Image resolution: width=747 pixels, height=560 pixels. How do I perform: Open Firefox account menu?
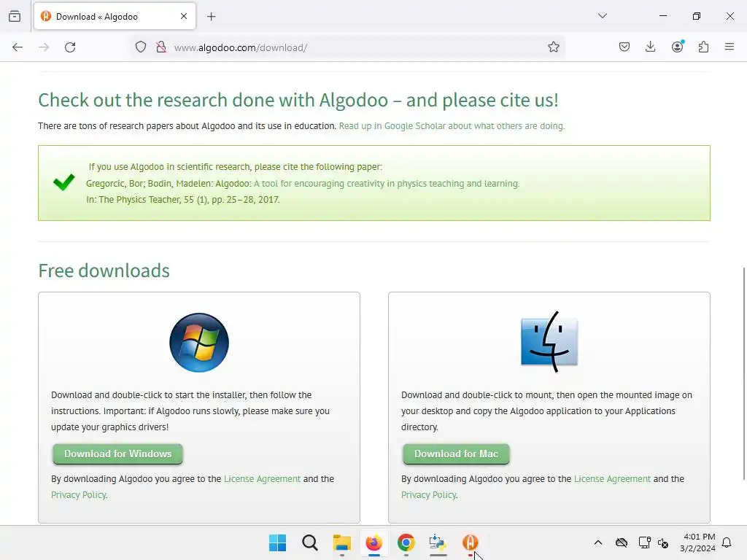pos(678,46)
